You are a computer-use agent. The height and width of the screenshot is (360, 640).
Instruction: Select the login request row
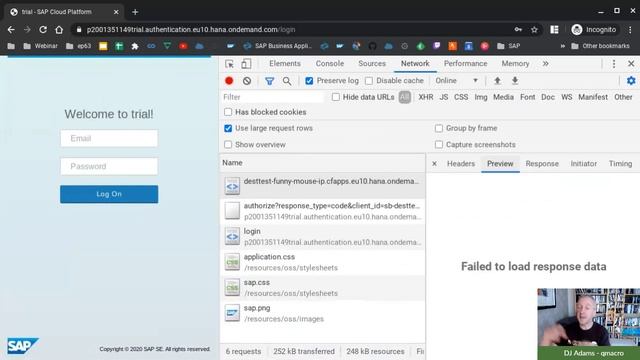(x=322, y=237)
